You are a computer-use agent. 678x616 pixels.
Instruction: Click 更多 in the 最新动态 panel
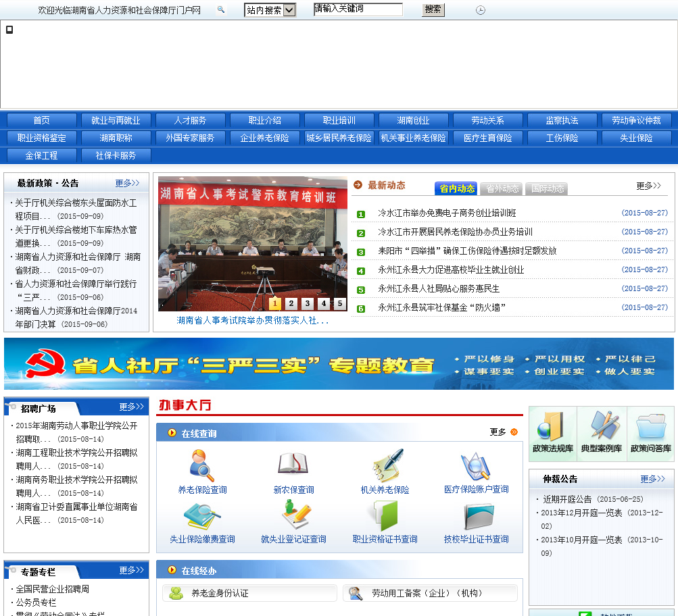point(649,186)
